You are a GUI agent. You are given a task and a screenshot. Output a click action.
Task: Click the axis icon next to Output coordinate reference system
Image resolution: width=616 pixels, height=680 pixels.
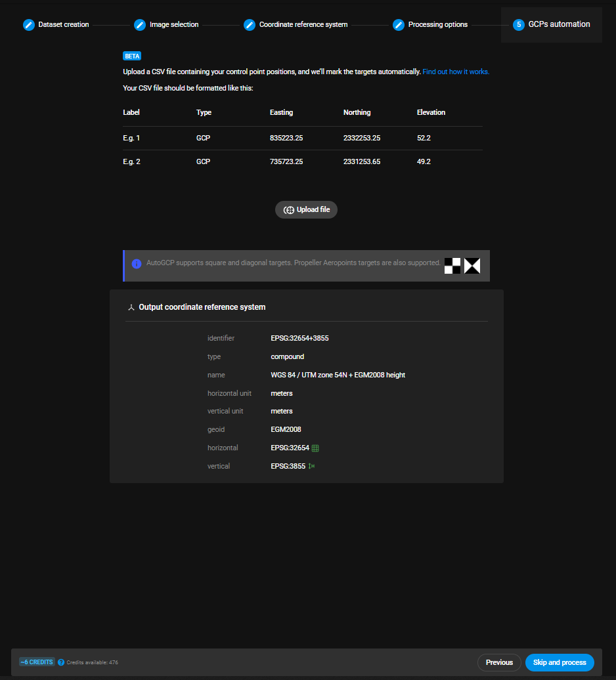click(131, 307)
